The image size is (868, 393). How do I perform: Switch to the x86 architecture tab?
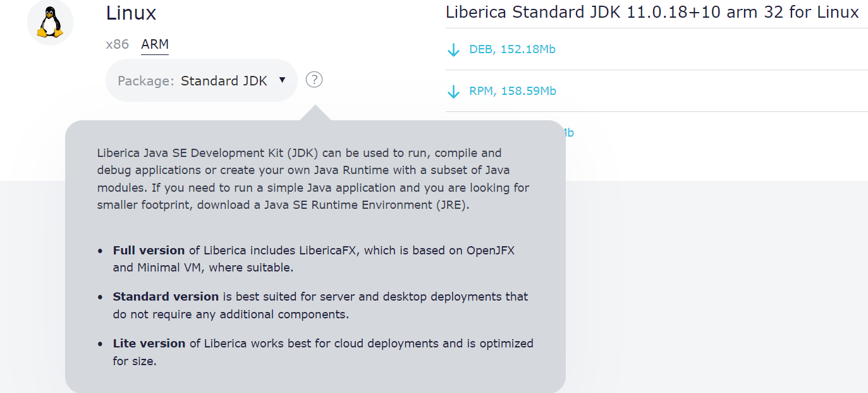point(118,44)
